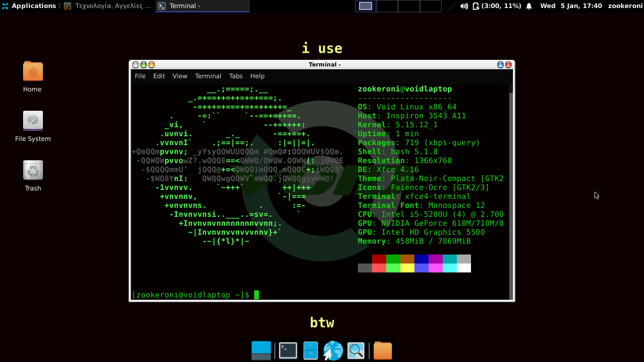Click the 'Host: Inspiron 3543 A11' line
Screen dimensions: 644x362
tap(412, 116)
